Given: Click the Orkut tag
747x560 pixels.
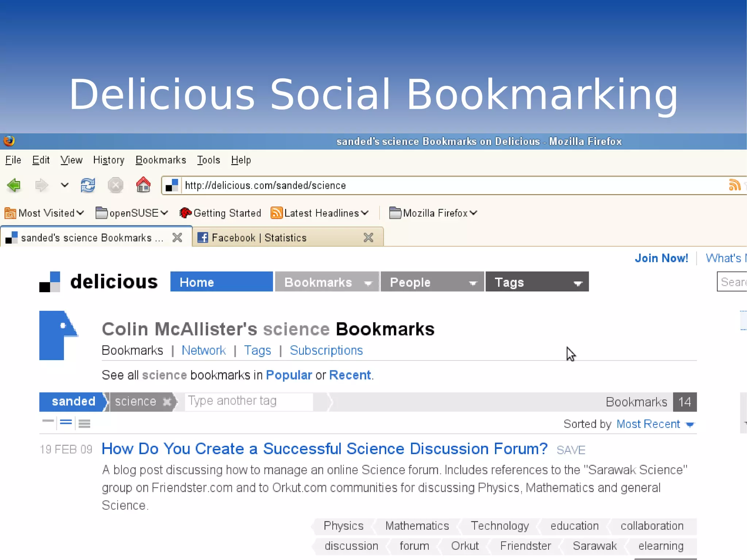Looking at the screenshot, I should 465,546.
